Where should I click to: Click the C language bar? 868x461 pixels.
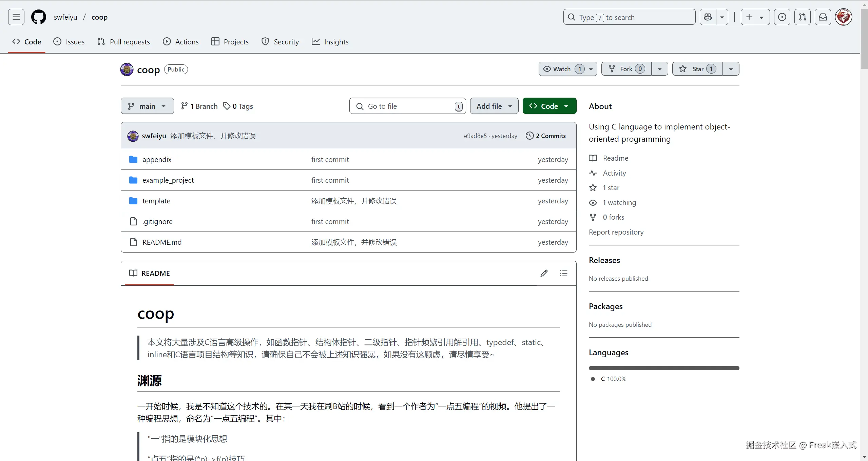664,368
